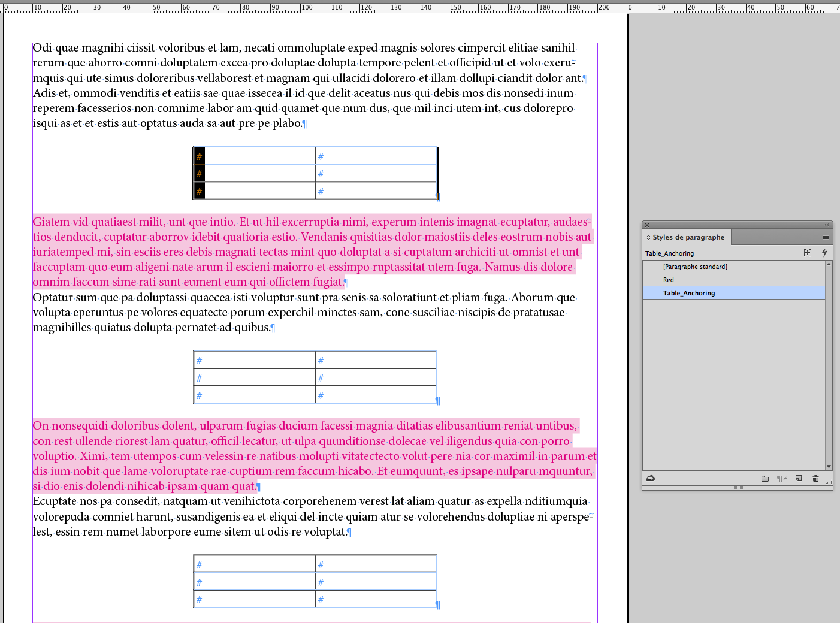
Task: Create new style group folder icon
Action: pos(765,478)
